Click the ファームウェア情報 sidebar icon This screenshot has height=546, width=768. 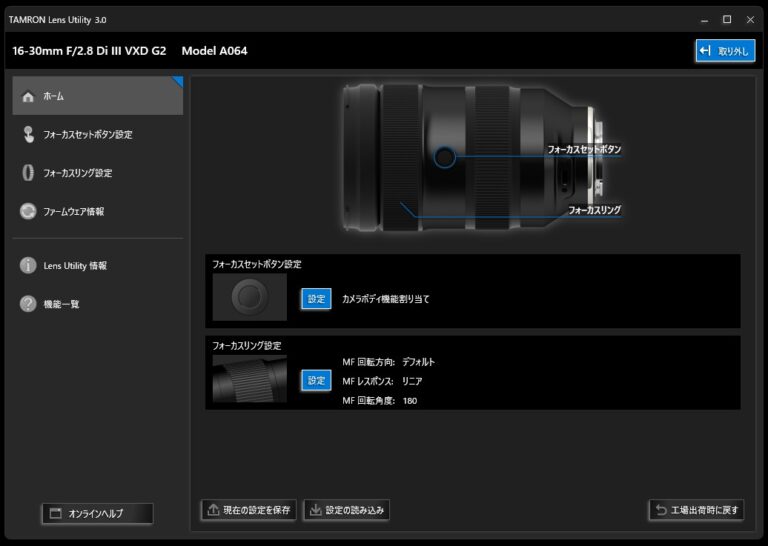28,211
